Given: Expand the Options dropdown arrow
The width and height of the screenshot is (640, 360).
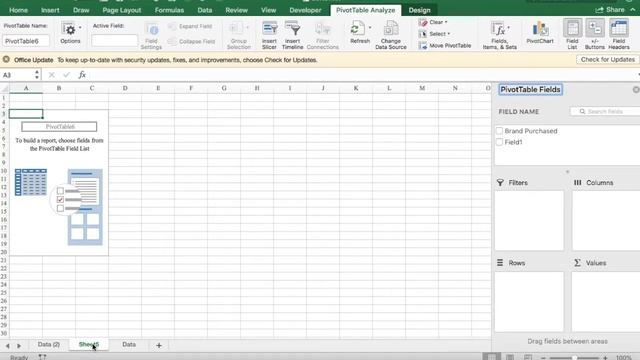Looking at the screenshot, I should tap(80, 28).
